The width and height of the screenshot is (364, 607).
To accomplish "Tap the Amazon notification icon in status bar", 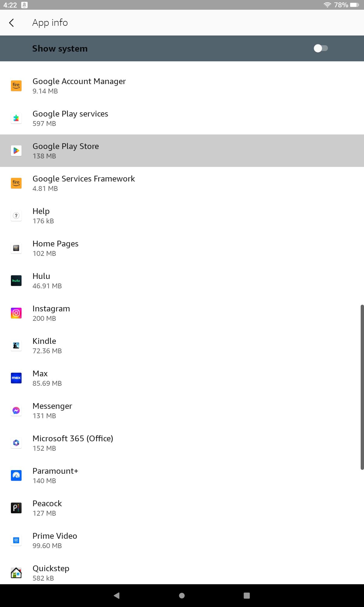I will [24, 5].
